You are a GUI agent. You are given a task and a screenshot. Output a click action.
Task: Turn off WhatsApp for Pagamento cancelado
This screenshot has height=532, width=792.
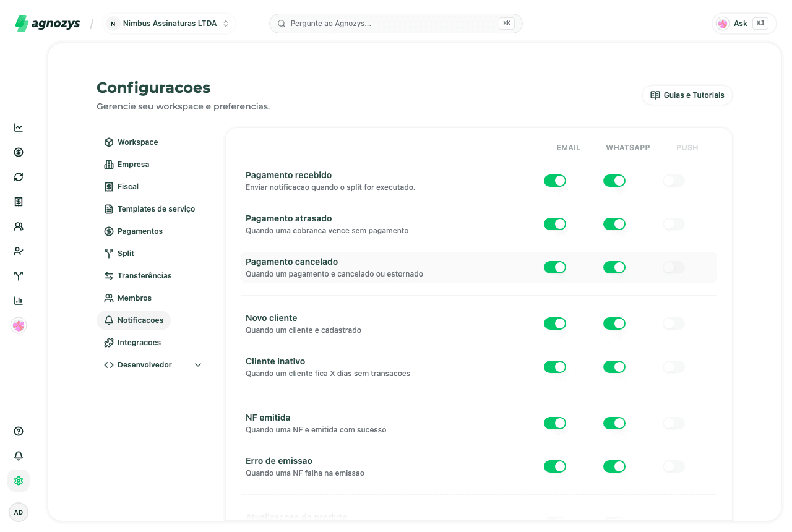tap(614, 267)
